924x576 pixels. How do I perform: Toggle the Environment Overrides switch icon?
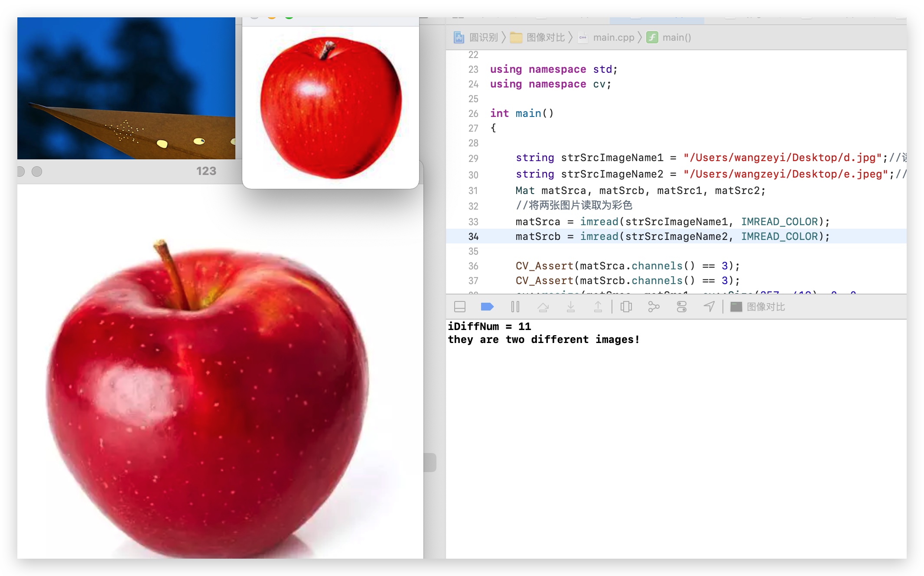[681, 307]
